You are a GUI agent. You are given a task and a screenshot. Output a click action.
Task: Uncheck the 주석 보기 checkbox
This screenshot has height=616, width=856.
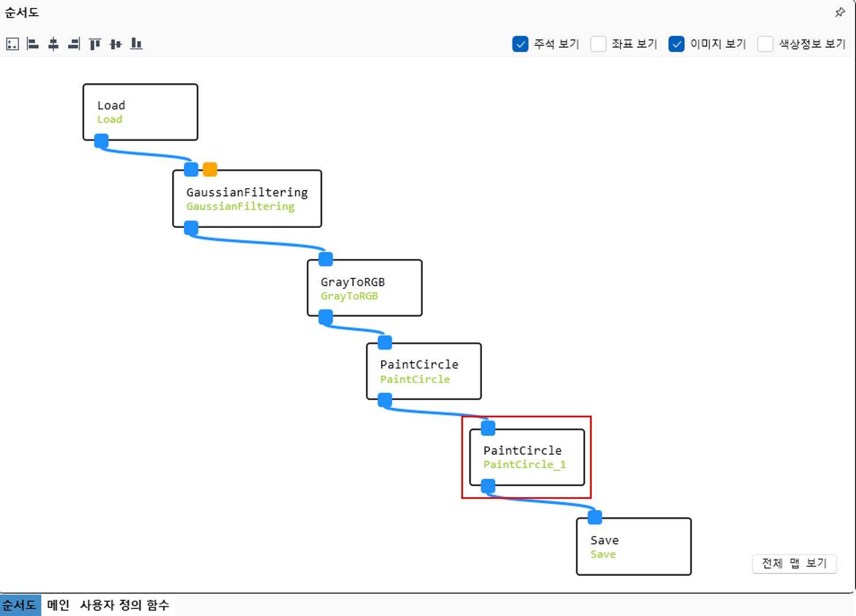click(520, 44)
